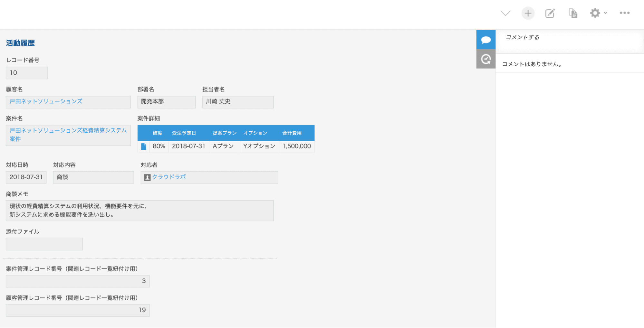This screenshot has width=644, height=328.
Task: Click the コメントはありません。 message
Action: 532,64
